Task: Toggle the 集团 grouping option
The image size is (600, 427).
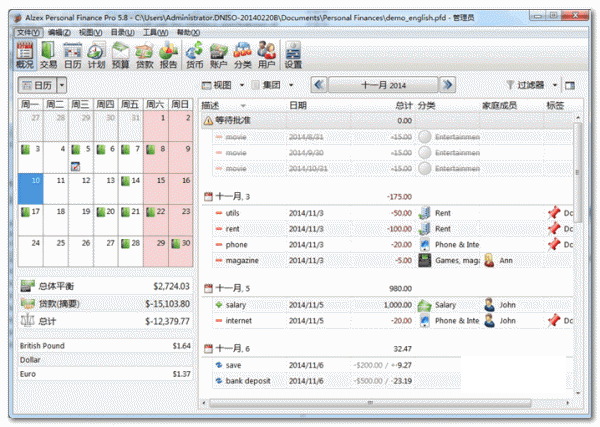Action: pos(271,86)
